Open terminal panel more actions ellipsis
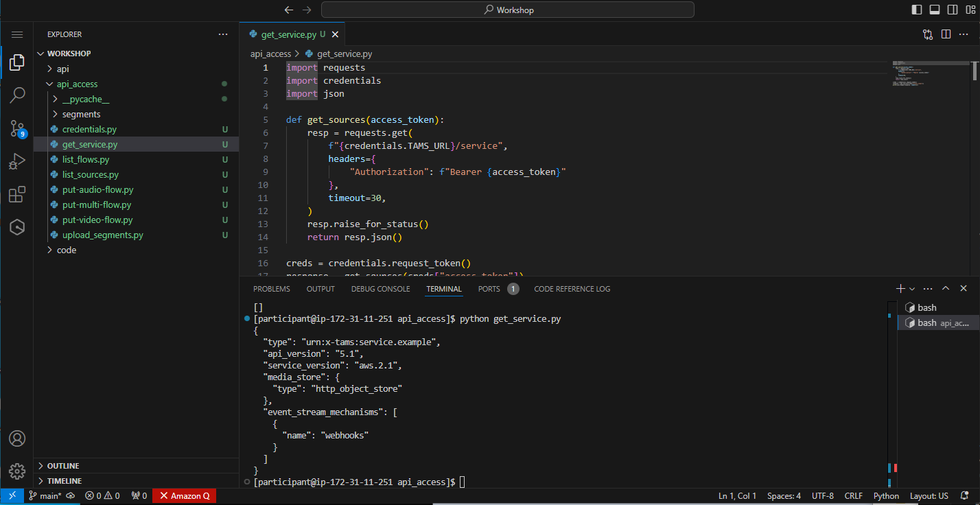Image resolution: width=980 pixels, height=505 pixels. [x=928, y=289]
